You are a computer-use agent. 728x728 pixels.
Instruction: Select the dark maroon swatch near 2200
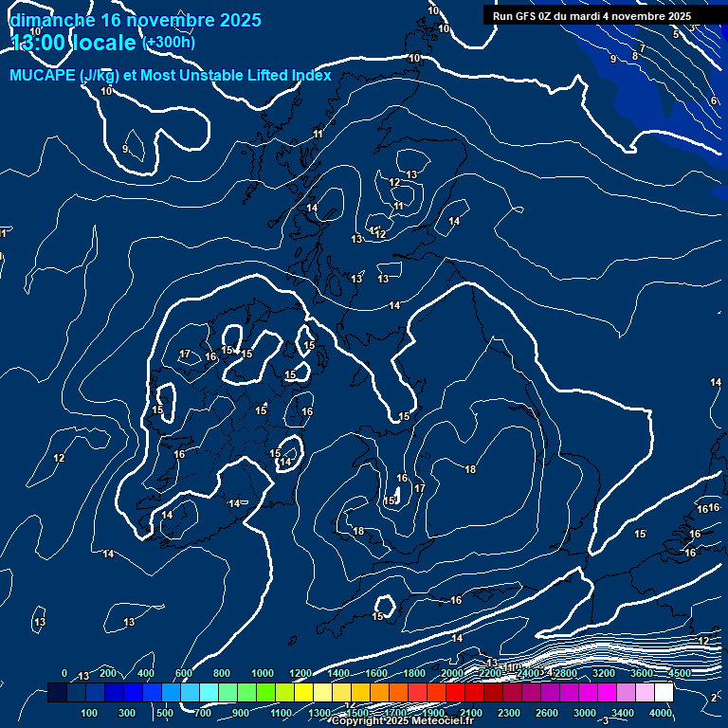click(x=493, y=692)
